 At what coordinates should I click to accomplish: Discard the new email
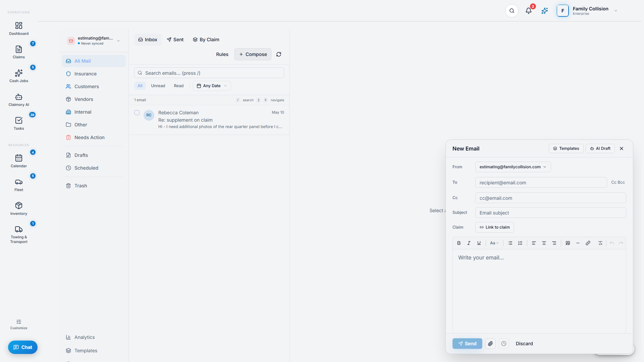[x=524, y=344]
